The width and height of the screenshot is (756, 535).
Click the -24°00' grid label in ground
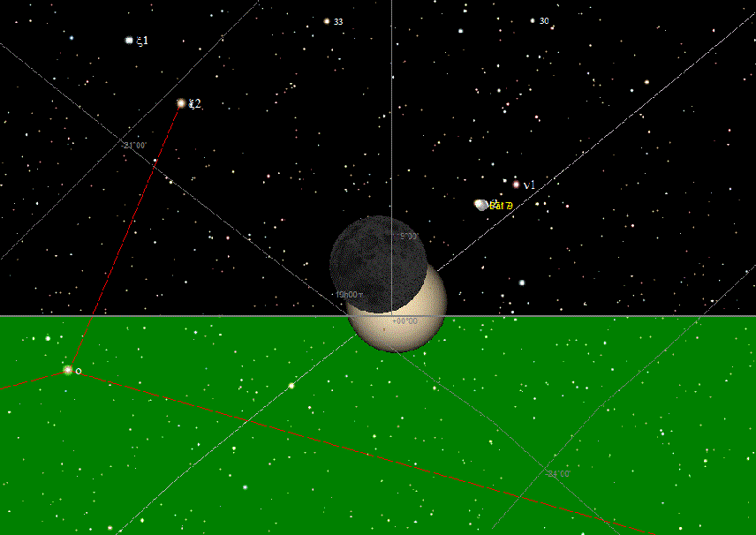[x=558, y=474]
